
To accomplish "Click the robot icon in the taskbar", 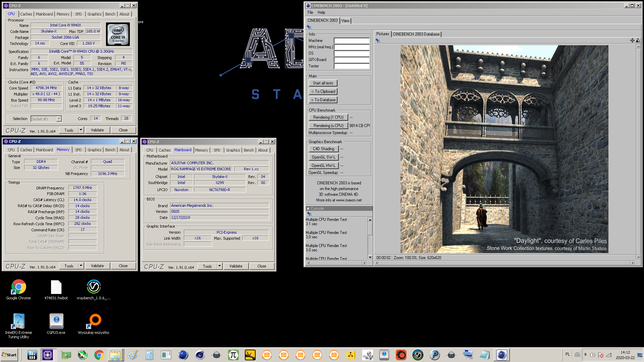I will click(367, 355).
